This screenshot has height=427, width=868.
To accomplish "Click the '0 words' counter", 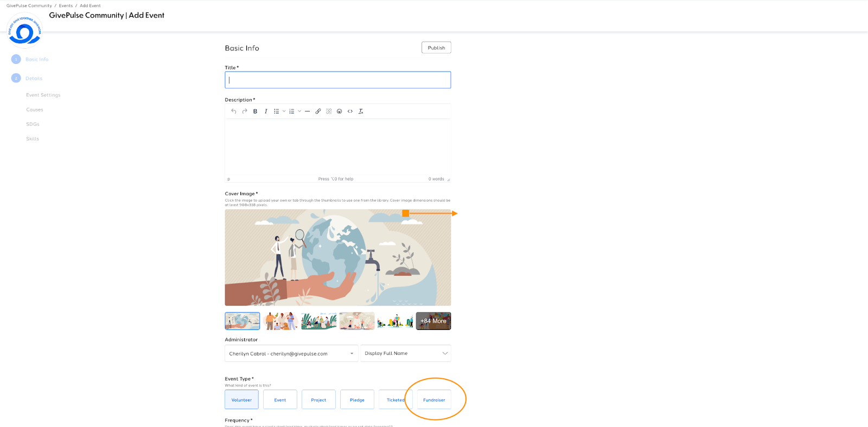I will (436, 179).
